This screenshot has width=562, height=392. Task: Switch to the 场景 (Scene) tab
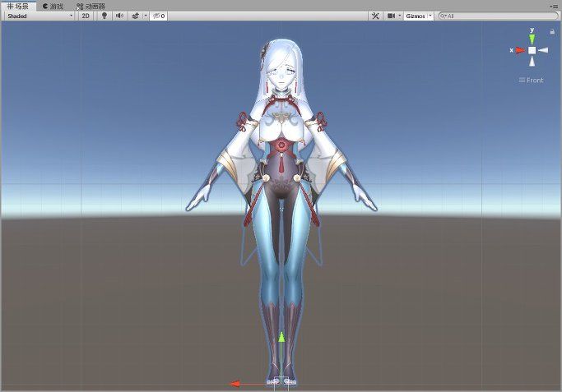click(18, 6)
